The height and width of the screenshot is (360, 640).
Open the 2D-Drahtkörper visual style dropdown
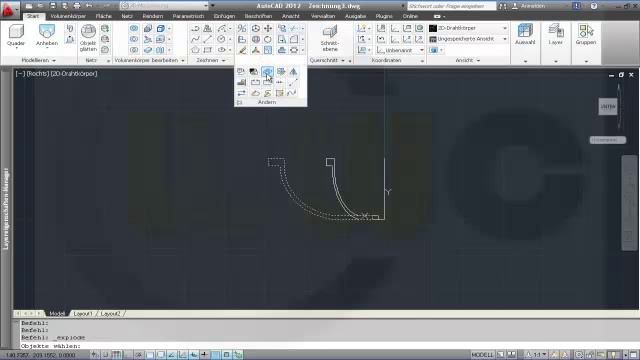click(x=468, y=28)
